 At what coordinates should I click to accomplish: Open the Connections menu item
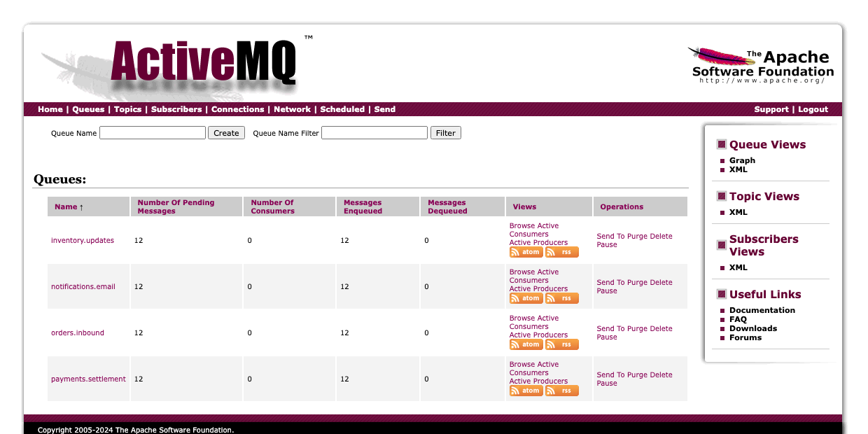pos(238,109)
